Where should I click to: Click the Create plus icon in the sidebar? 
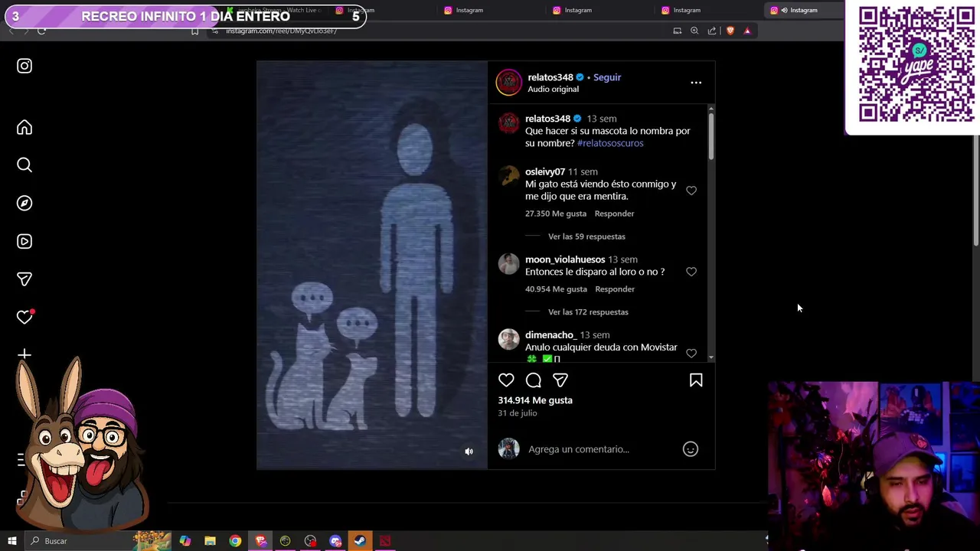(x=24, y=354)
